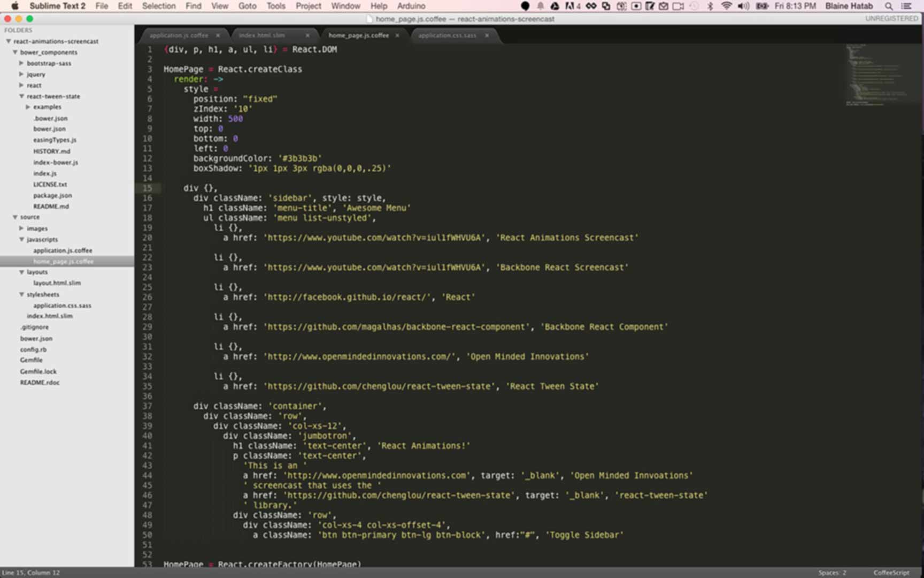Collapse the javascripts folder
924x578 pixels.
[x=21, y=239]
